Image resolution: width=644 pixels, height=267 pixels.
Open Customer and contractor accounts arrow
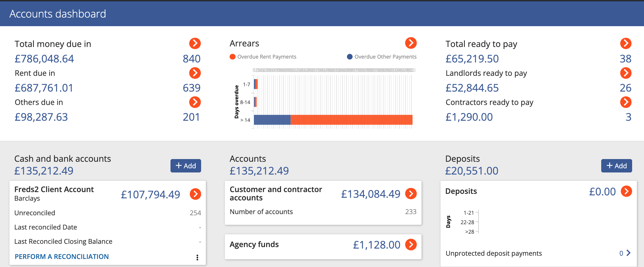pos(411,194)
